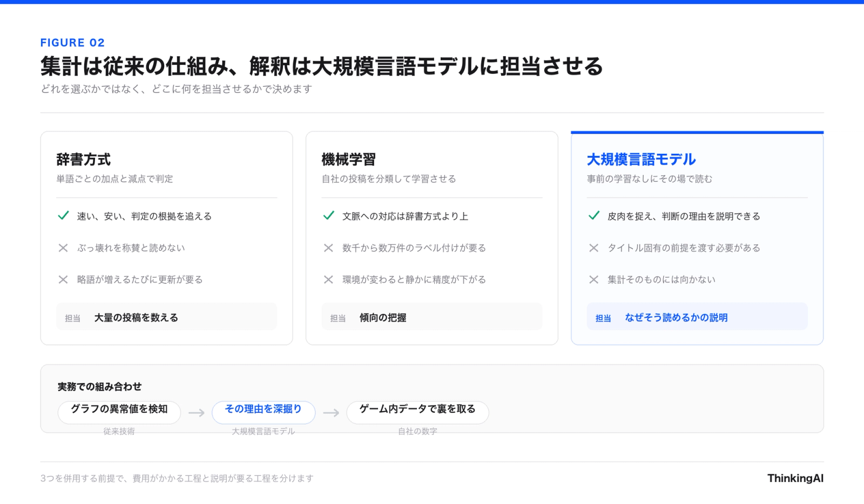Screen dimensions: 864x504
Task: Click the arrow after その理由を深掘り
Action: pyautogui.click(x=331, y=413)
